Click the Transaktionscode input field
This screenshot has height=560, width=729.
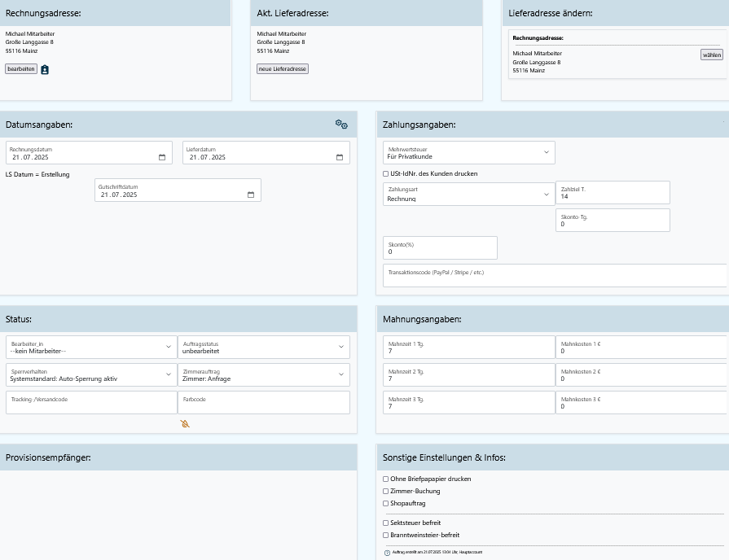point(554,276)
